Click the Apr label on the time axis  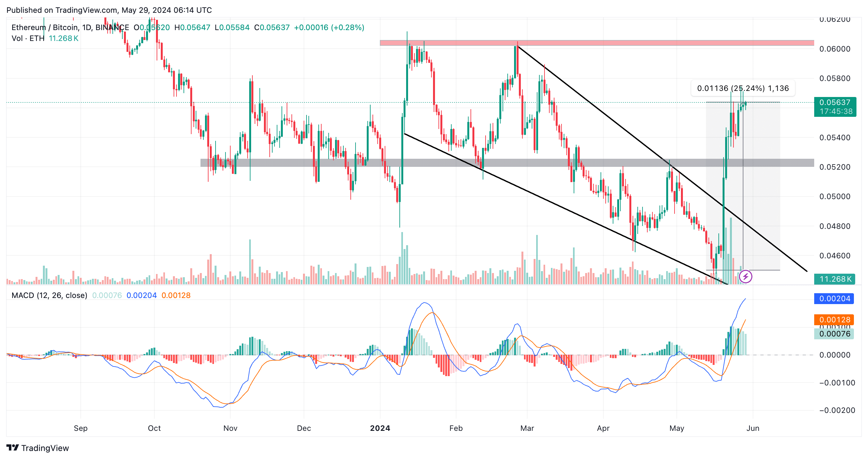[x=603, y=428]
